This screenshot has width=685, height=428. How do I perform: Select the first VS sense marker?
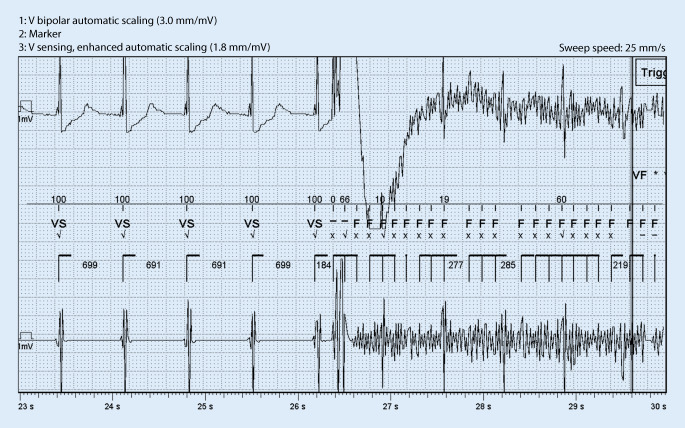(x=59, y=223)
